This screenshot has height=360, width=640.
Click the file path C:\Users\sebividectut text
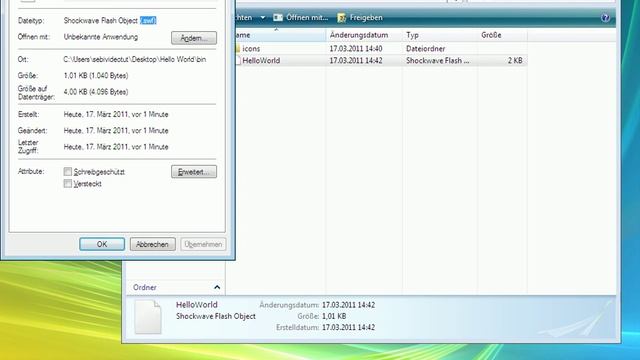(135, 59)
